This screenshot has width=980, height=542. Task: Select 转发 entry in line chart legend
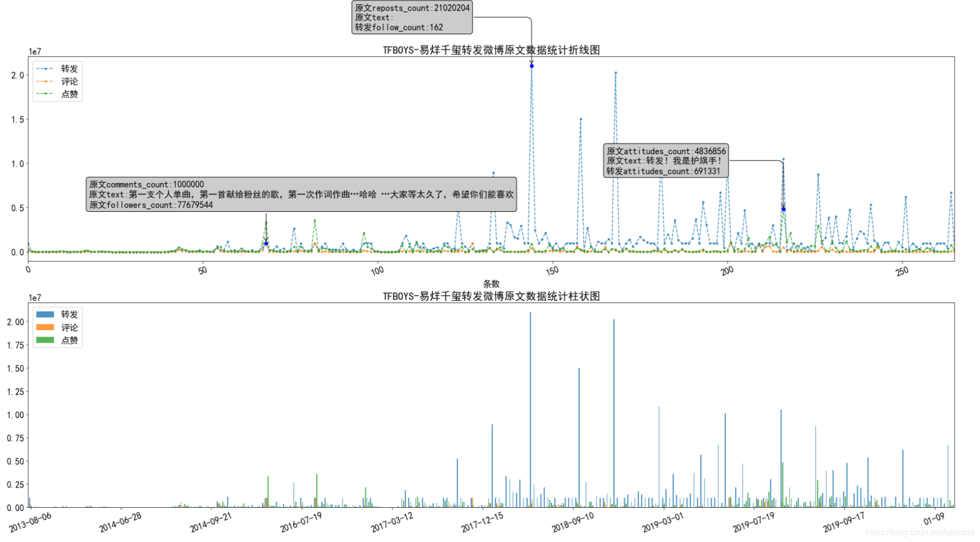[x=57, y=68]
